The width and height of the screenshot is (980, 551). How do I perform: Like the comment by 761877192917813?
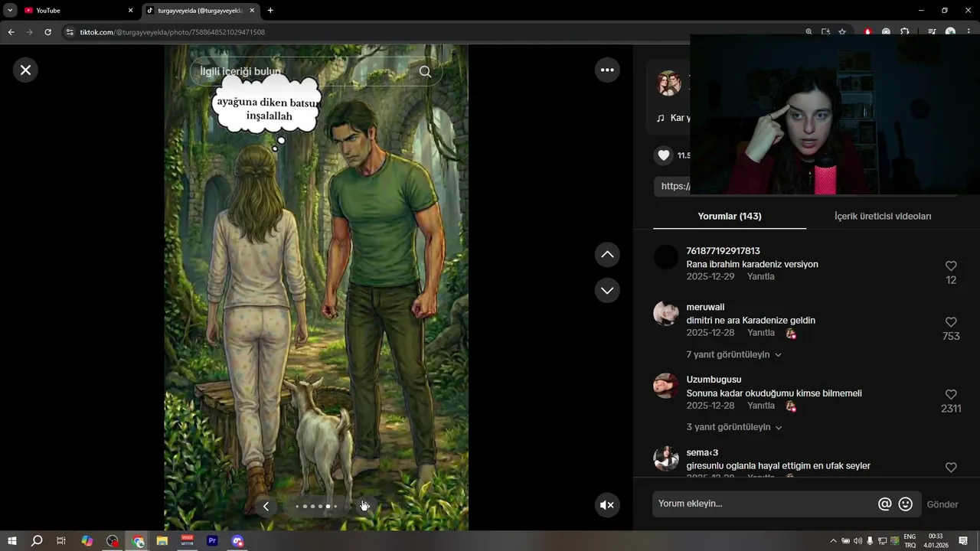tap(951, 266)
